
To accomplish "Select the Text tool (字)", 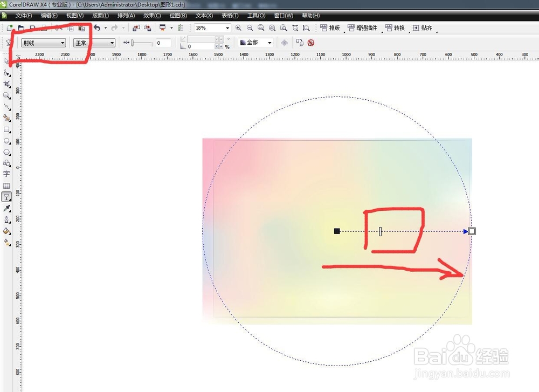I will (x=6, y=174).
